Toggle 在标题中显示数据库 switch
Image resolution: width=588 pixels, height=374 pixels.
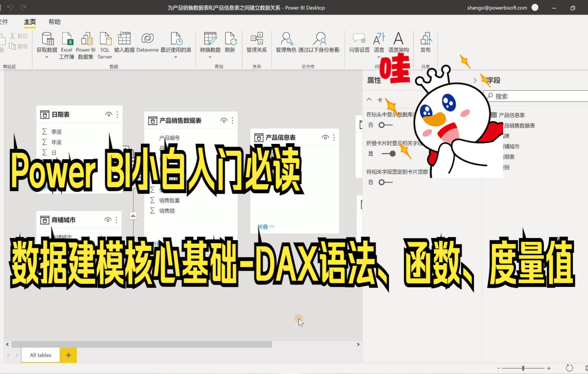click(386, 125)
